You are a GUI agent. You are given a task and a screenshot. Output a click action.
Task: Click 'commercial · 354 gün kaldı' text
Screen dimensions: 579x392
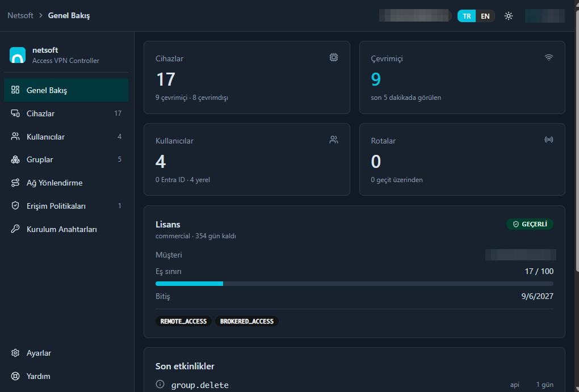(x=196, y=236)
